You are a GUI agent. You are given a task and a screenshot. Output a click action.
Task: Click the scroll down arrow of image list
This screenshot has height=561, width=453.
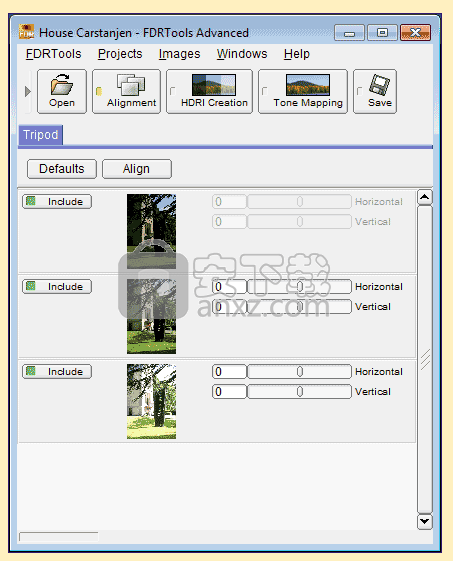coord(425,522)
